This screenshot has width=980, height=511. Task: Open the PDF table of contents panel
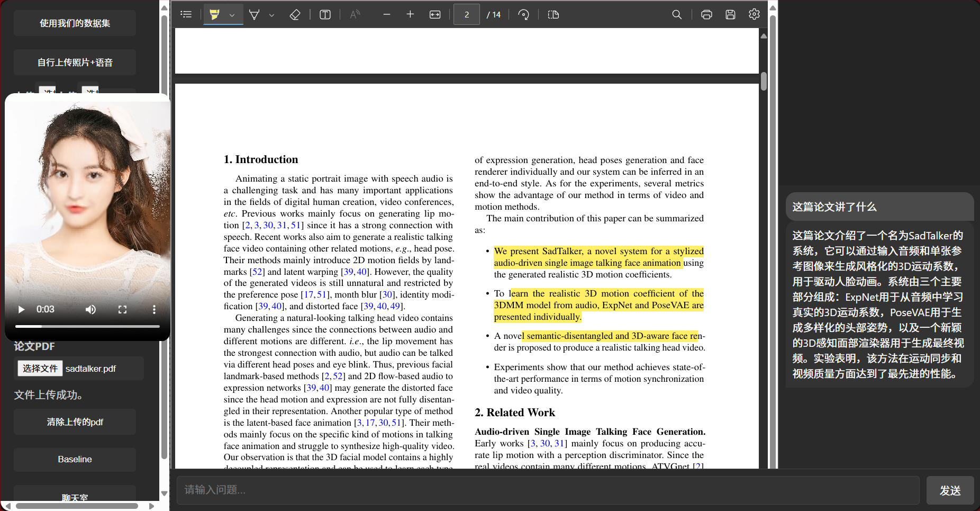186,14
